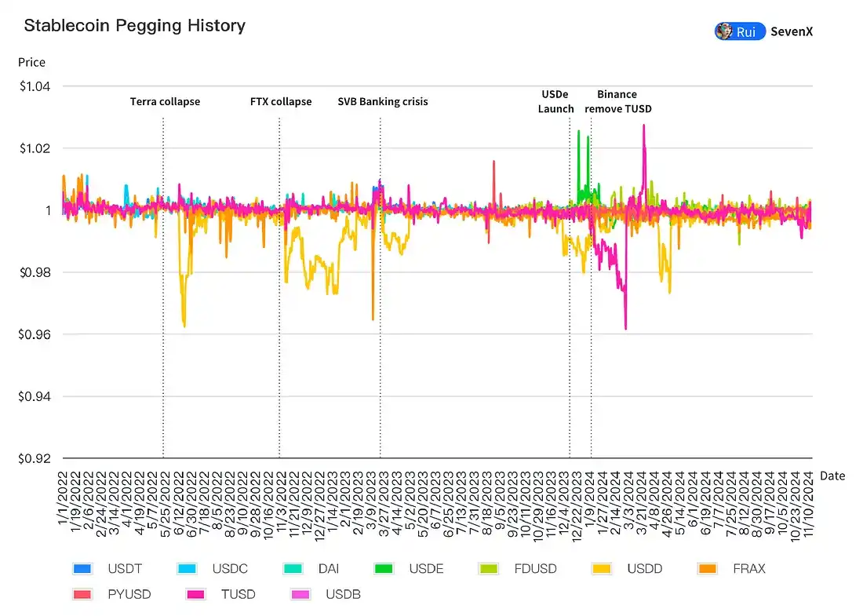Click the Rui avatar icon
The height and width of the screenshot is (616, 863).
click(x=723, y=31)
